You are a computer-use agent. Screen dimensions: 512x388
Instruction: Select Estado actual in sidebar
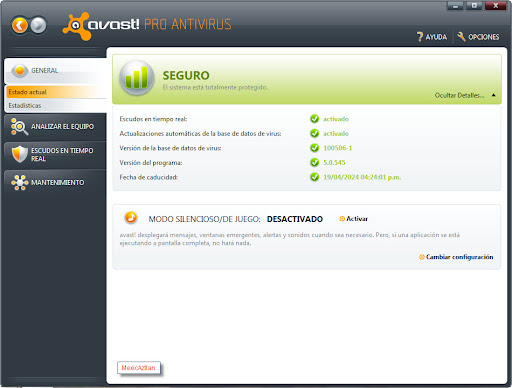(x=56, y=92)
